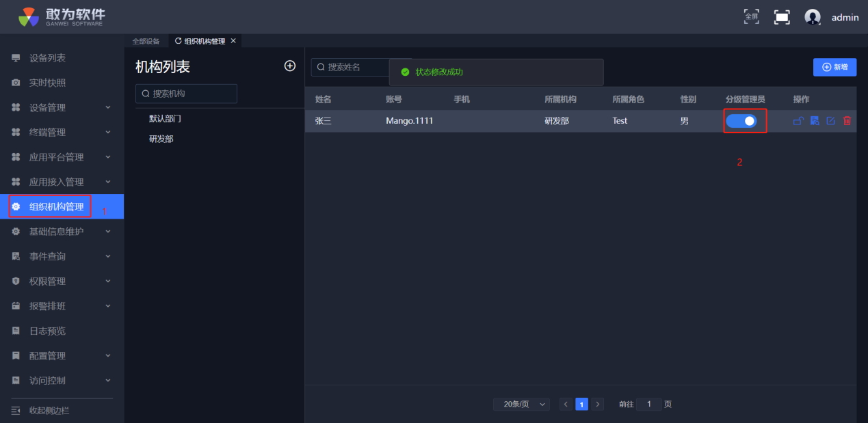Image resolution: width=868 pixels, height=423 pixels.
Task: Open the admin user avatar menu
Action: click(x=813, y=17)
